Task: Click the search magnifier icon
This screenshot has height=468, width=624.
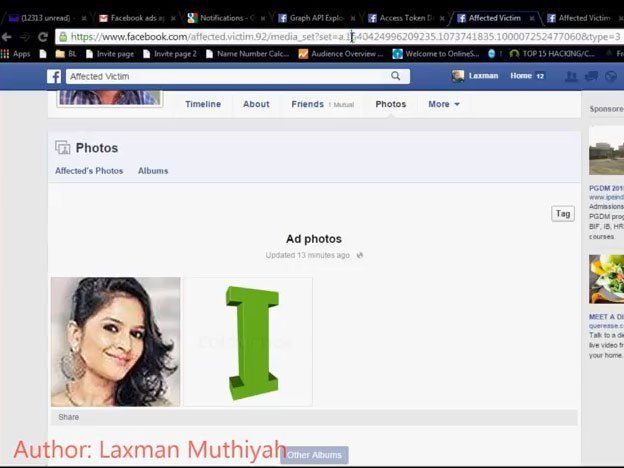Action: 396,76
